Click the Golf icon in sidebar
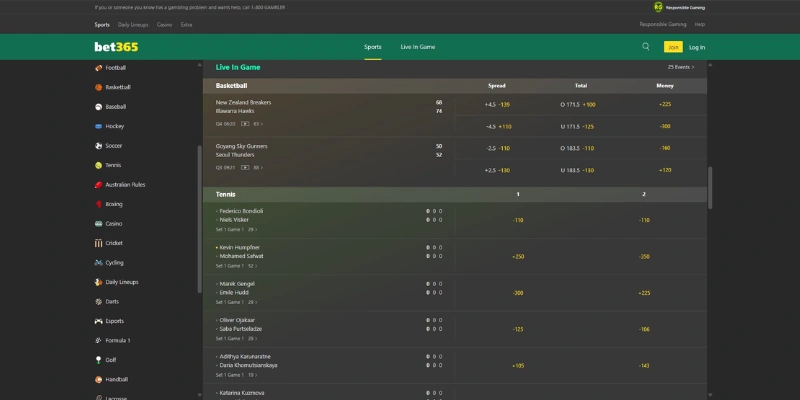The width and height of the screenshot is (800, 400). coord(98,360)
